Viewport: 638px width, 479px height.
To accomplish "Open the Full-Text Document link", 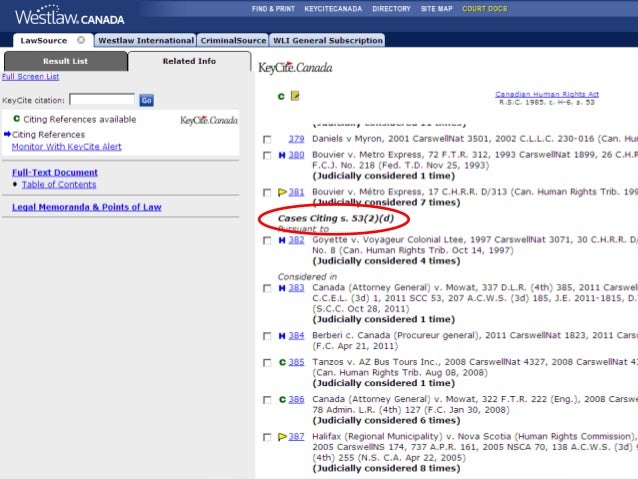I will 55,173.
